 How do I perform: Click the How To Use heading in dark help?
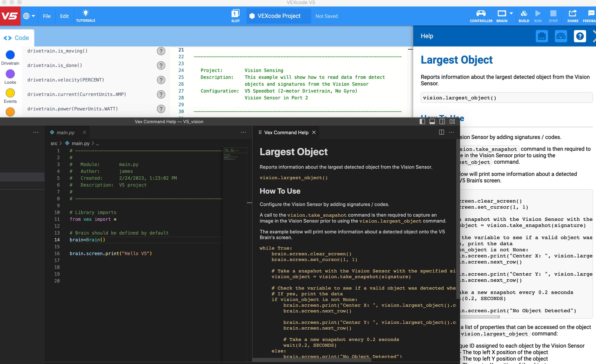coord(280,191)
